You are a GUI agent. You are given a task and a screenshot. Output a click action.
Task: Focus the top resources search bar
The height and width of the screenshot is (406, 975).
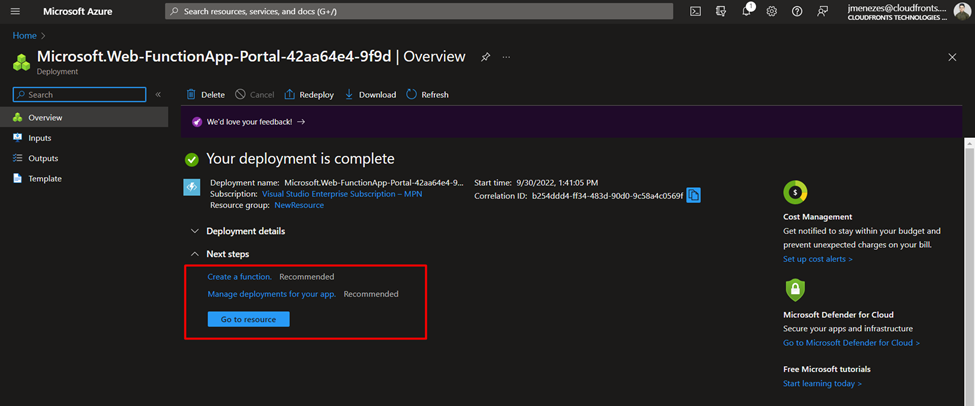419,11
